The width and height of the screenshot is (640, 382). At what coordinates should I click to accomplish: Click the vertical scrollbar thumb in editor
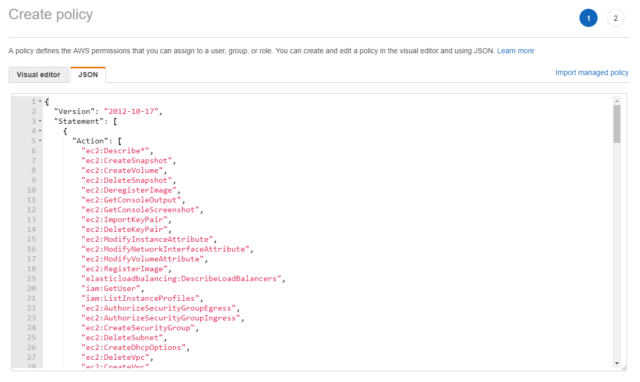(x=617, y=124)
